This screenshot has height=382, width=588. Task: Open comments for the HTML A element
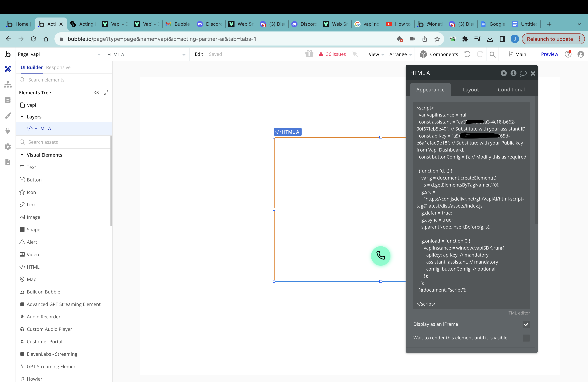(523, 73)
